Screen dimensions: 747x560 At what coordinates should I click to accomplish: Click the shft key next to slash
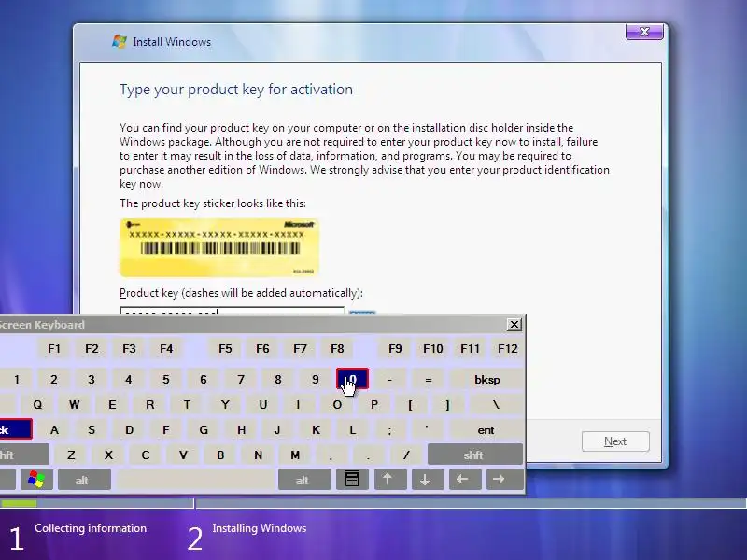[475, 455]
